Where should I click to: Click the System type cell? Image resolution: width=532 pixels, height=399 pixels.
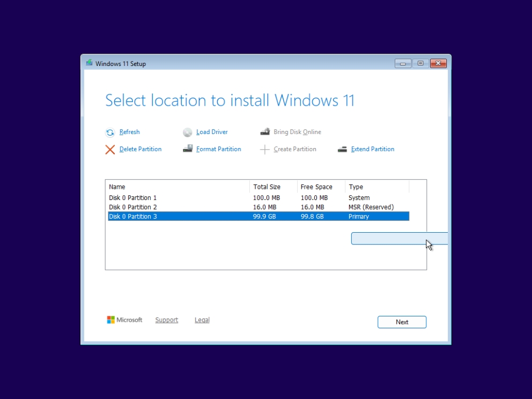coord(359,198)
